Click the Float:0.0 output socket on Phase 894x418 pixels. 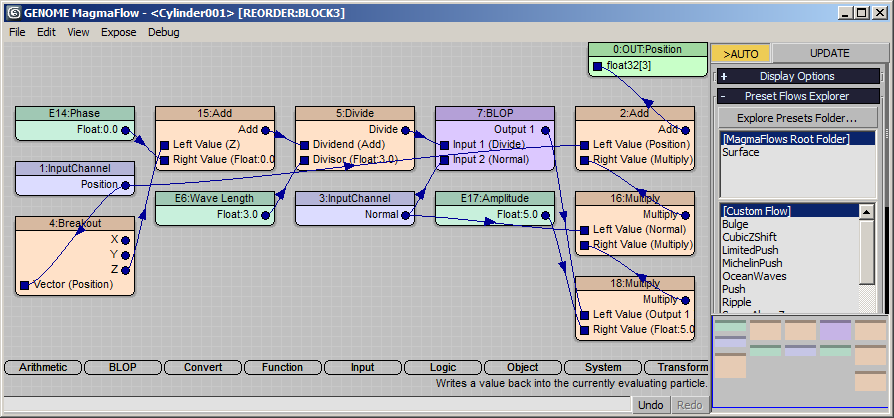coord(125,130)
